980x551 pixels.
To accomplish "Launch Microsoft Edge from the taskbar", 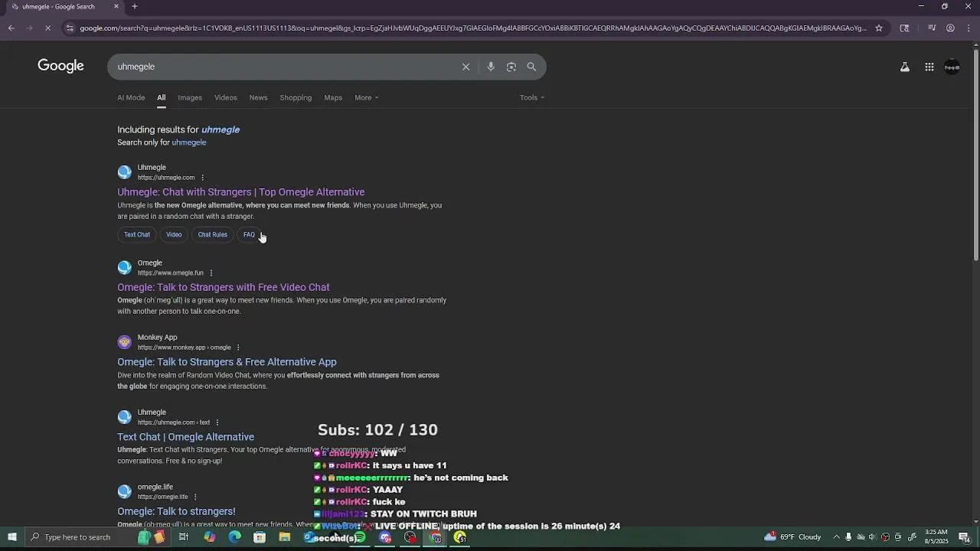I will point(234,537).
